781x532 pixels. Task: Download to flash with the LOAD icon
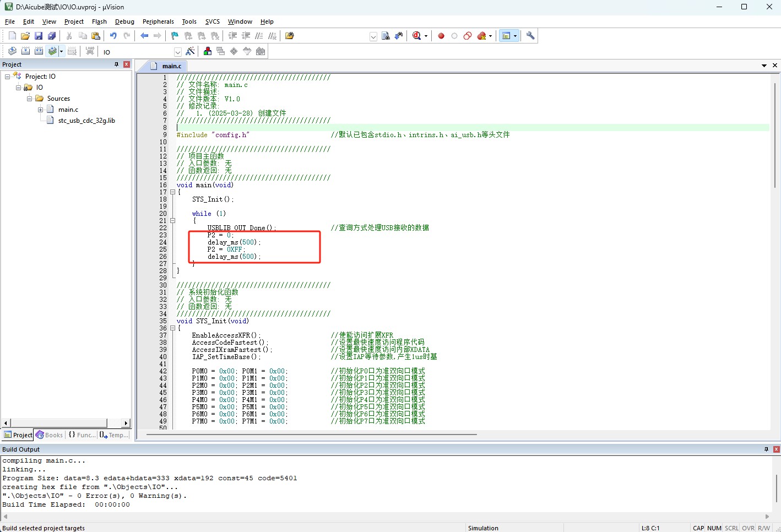[90, 51]
